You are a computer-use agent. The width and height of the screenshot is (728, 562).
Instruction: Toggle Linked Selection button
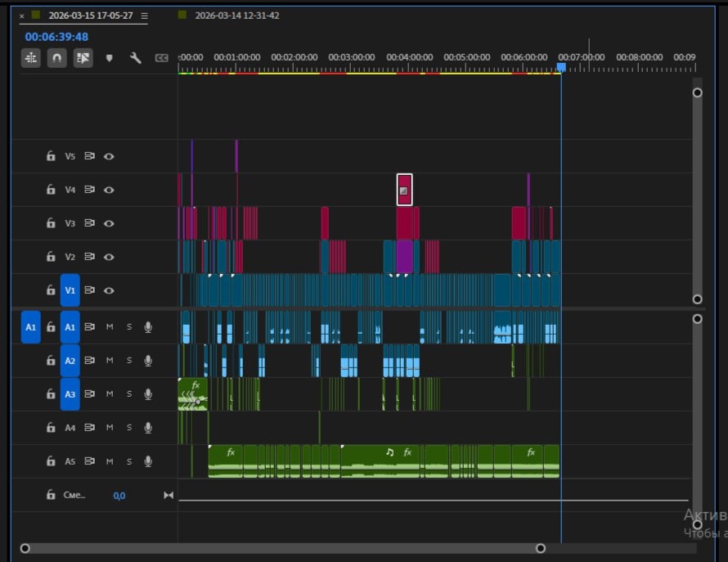coord(83,58)
